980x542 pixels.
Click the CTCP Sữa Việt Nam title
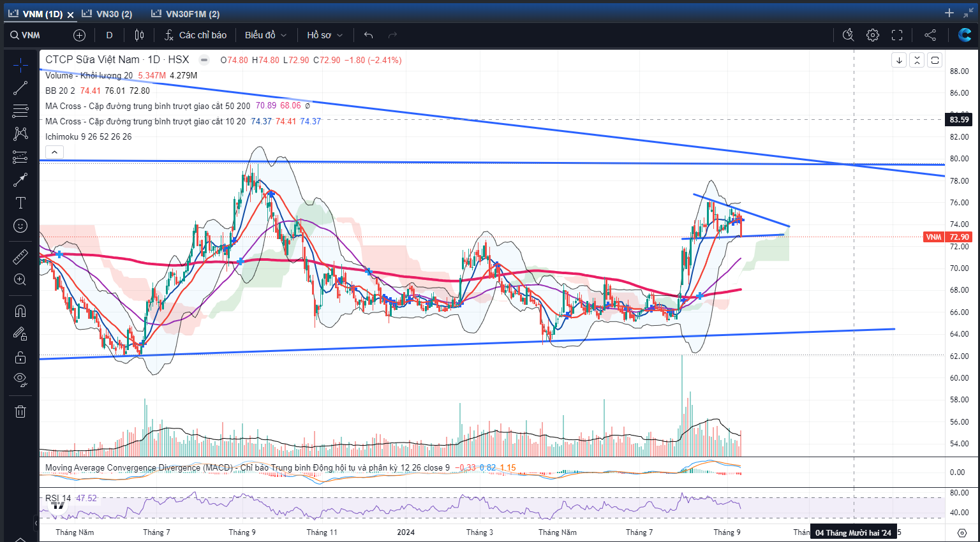(92, 59)
